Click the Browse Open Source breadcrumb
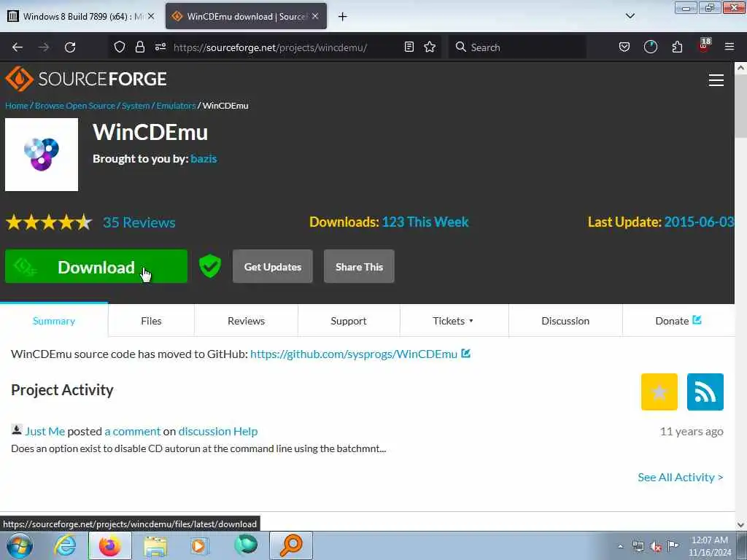 coord(75,106)
